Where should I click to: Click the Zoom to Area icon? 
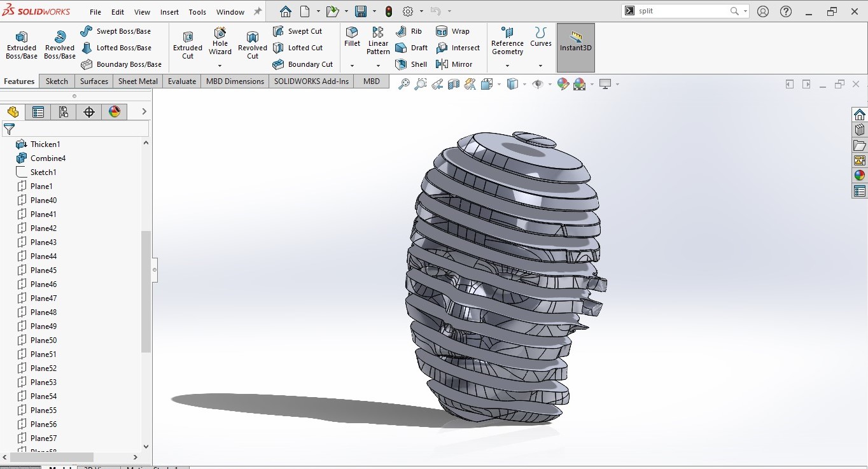tap(420, 84)
